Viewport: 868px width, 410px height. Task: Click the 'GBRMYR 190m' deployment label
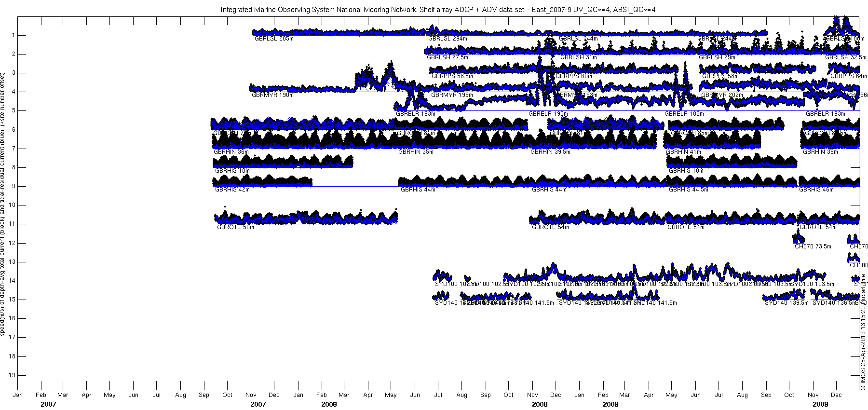click(272, 95)
